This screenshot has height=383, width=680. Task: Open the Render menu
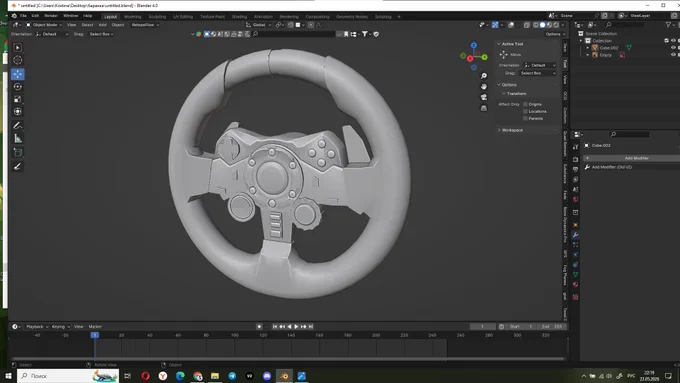pos(51,16)
